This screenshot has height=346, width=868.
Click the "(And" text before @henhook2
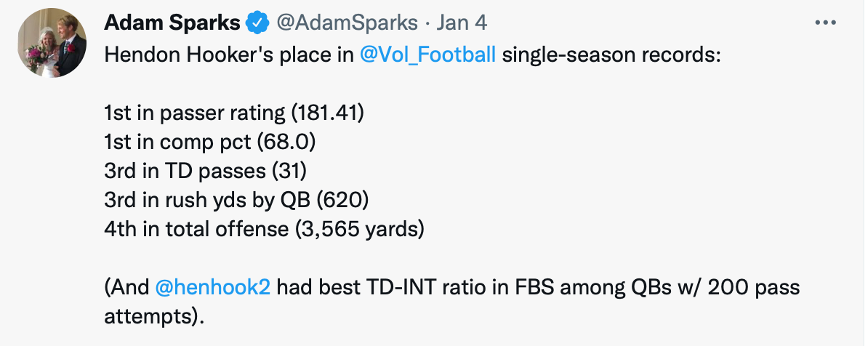point(127,288)
